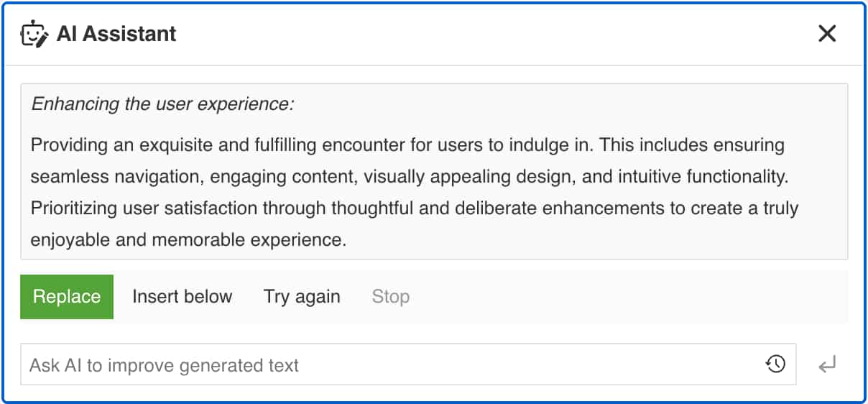
Task: Open the prompt history clock icon
Action: tap(775, 364)
